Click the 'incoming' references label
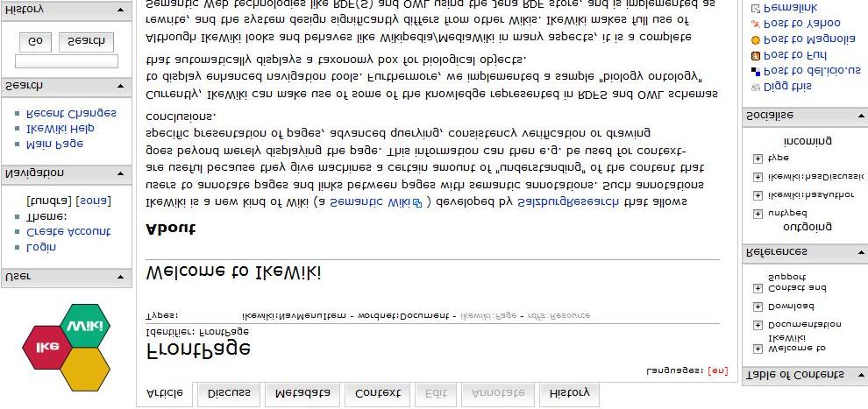The width and height of the screenshot is (868, 409). tap(808, 141)
